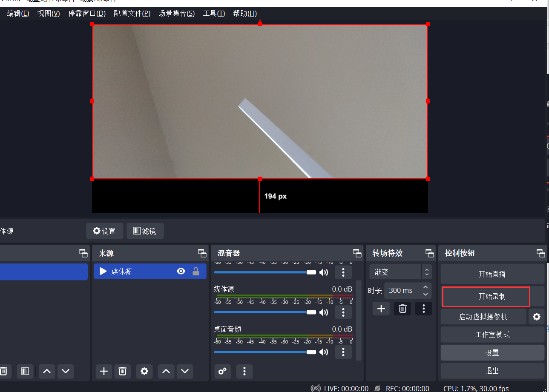Move scene up with scenes panel up arrow
Image resolution: width=549 pixels, height=392 pixels.
47,372
